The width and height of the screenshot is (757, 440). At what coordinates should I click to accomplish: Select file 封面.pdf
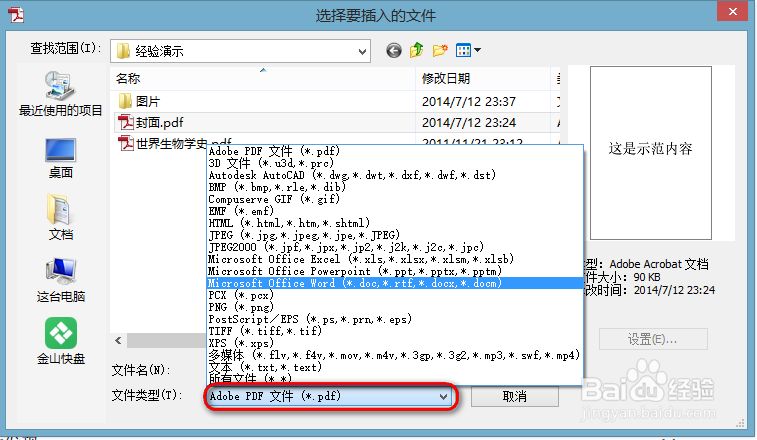click(x=151, y=123)
